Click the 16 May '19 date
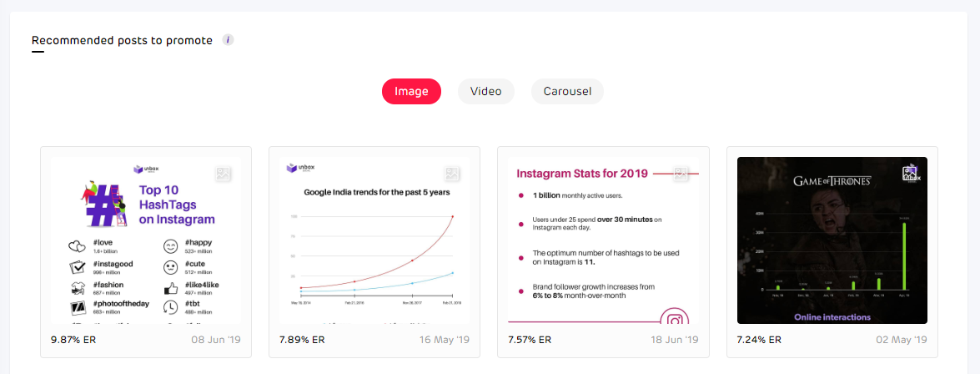The height and width of the screenshot is (374, 980). tap(443, 341)
